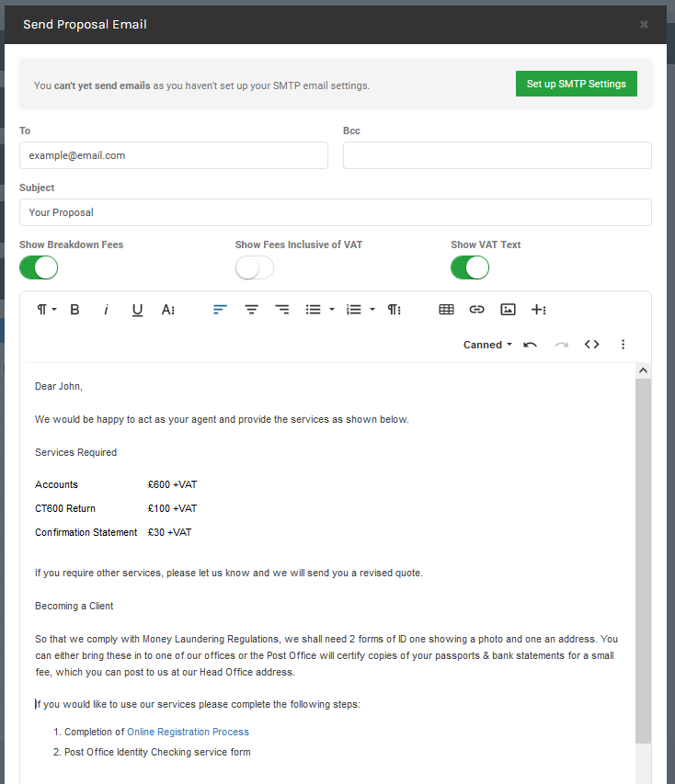The width and height of the screenshot is (675, 784).
Task: Open the Online Registration Process link
Action: click(189, 732)
